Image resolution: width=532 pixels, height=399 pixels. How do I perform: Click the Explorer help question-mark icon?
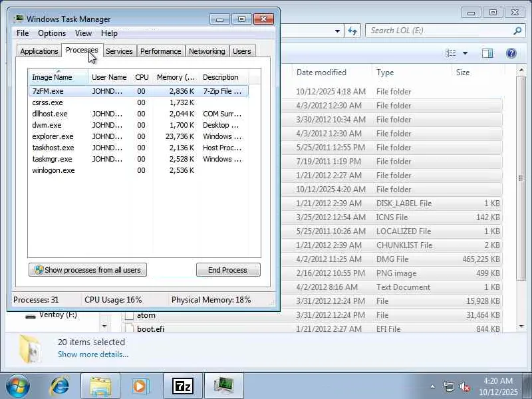511,53
